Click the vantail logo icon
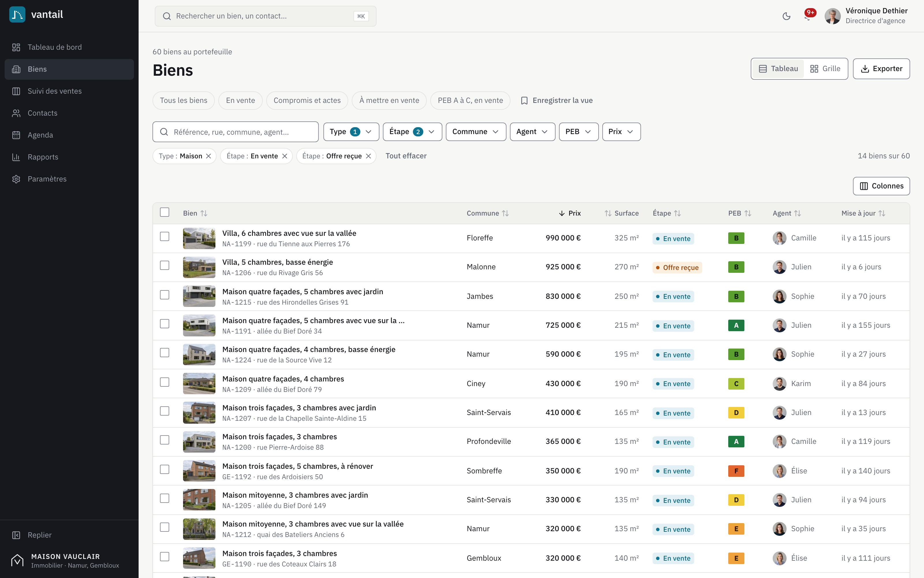Image resolution: width=924 pixels, height=578 pixels. click(x=17, y=14)
